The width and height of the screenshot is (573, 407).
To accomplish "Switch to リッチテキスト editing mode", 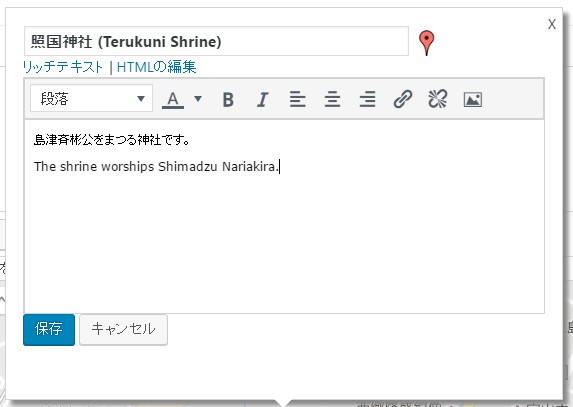I will coord(63,67).
